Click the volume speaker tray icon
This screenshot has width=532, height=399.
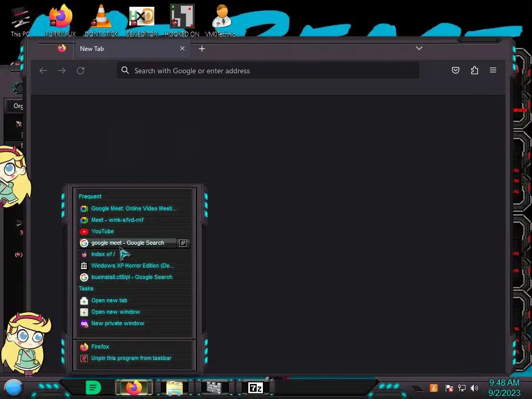(x=474, y=388)
